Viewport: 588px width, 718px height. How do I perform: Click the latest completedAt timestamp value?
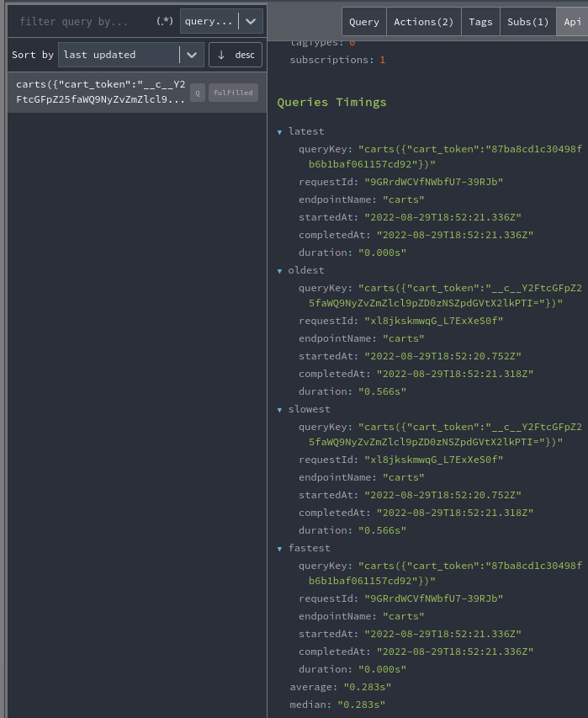(455, 235)
